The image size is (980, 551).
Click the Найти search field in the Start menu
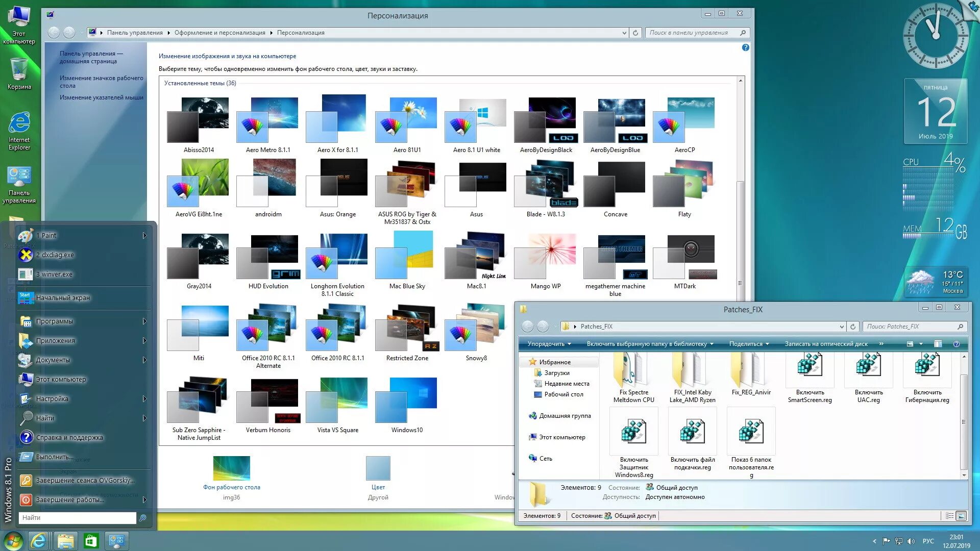point(78,517)
